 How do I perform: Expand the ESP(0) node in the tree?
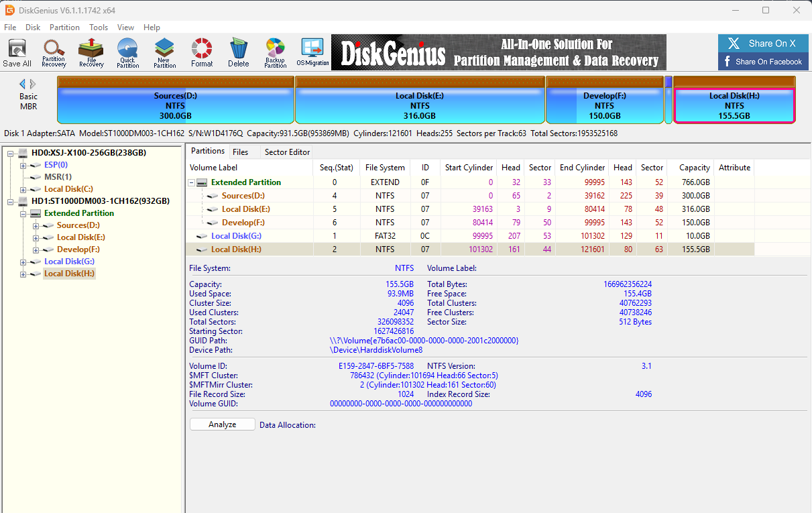[x=23, y=165]
